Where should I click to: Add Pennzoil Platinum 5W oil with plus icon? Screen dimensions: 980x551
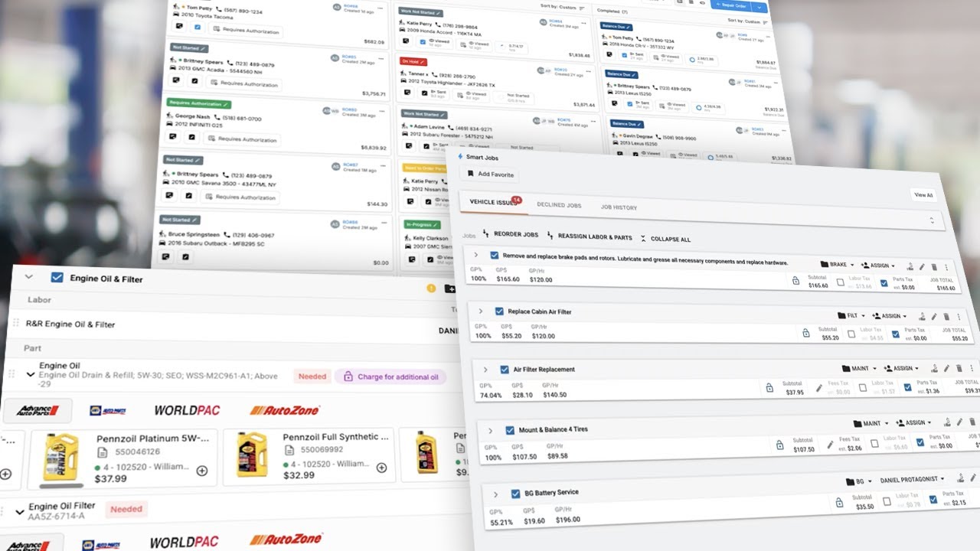pyautogui.click(x=202, y=471)
